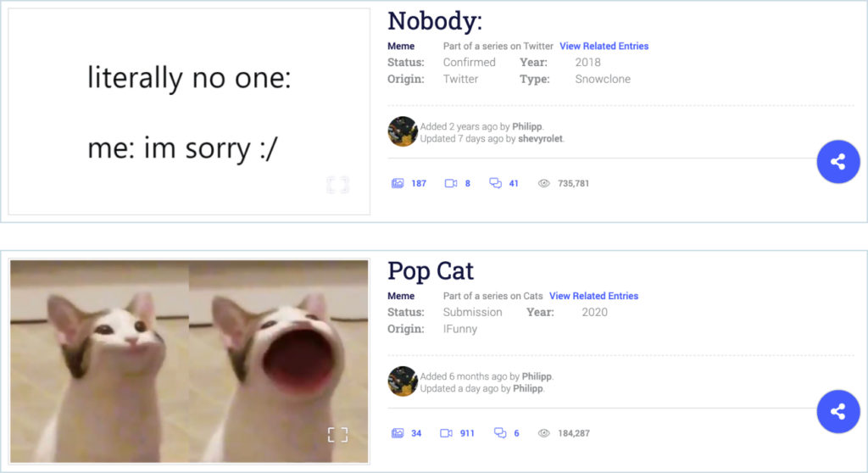Open the Pop Cat entry title
The image size is (868, 473).
point(431,271)
